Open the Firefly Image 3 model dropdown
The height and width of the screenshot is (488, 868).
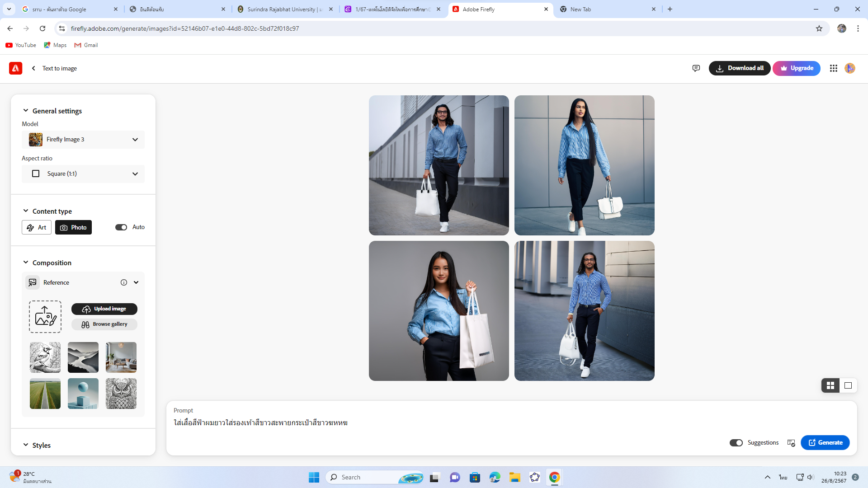pos(83,140)
